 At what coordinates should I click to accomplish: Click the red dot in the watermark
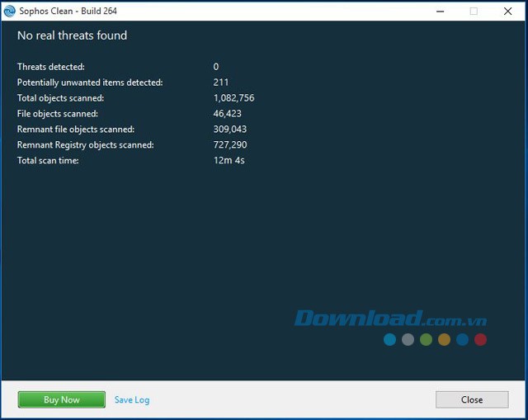click(480, 339)
